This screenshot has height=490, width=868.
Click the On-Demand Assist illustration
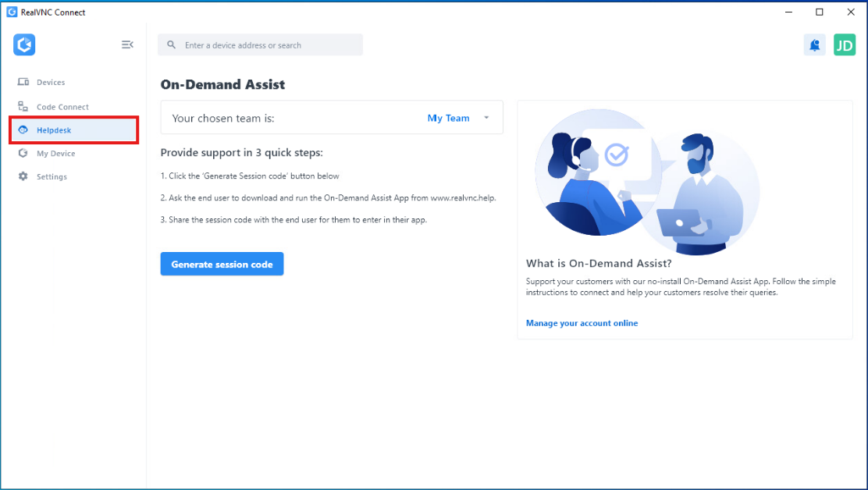click(x=647, y=182)
